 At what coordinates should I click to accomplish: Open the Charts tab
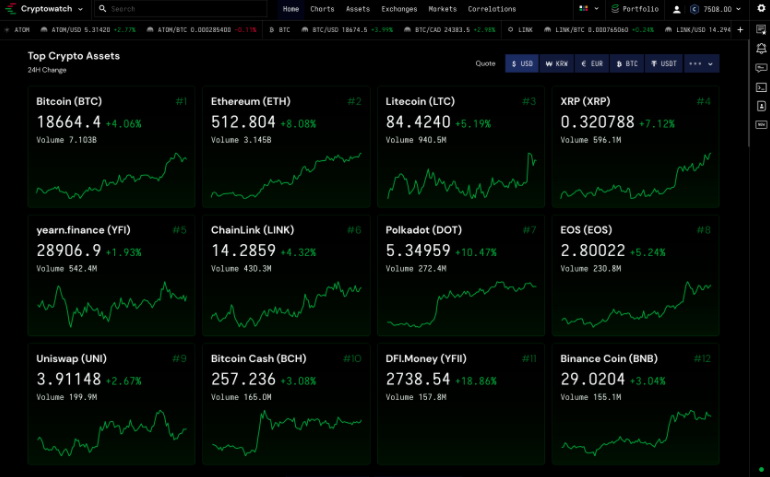(x=322, y=9)
